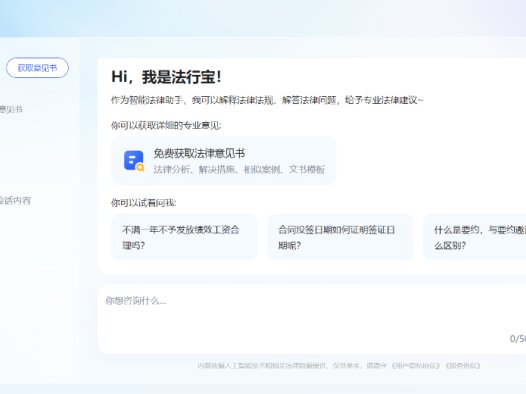Select the question 不满一年不予发放绩效工资合理吗?

click(184, 237)
